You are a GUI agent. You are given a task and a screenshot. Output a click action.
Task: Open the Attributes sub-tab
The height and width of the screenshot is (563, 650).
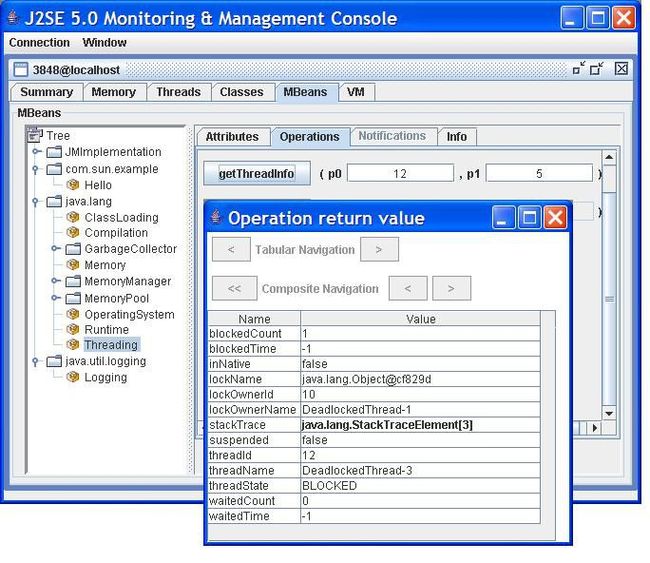(232, 137)
